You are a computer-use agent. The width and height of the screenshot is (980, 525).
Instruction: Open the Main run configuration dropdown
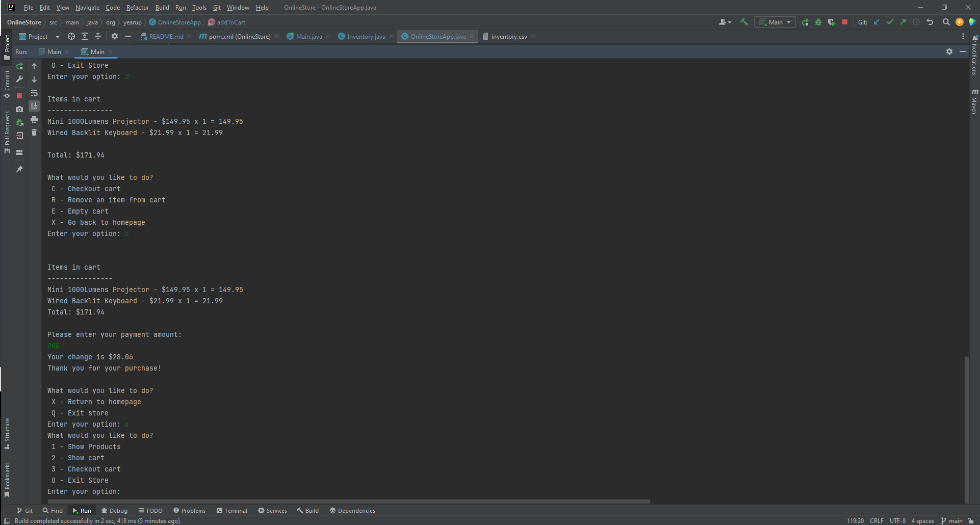point(775,22)
